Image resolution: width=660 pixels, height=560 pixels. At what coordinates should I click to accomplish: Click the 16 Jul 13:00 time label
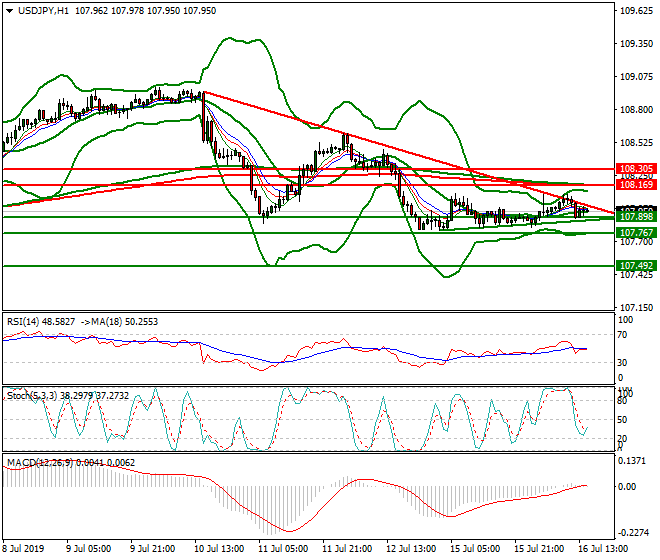(603, 549)
